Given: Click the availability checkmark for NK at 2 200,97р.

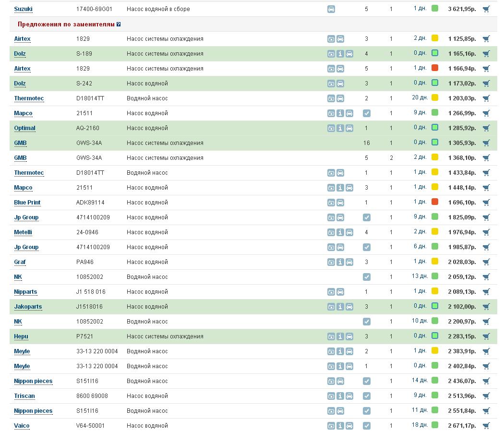Looking at the screenshot, I should pos(366,322).
